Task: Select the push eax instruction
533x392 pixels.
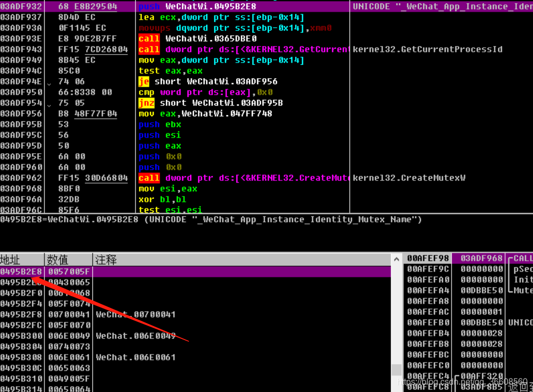Action: 160,146
